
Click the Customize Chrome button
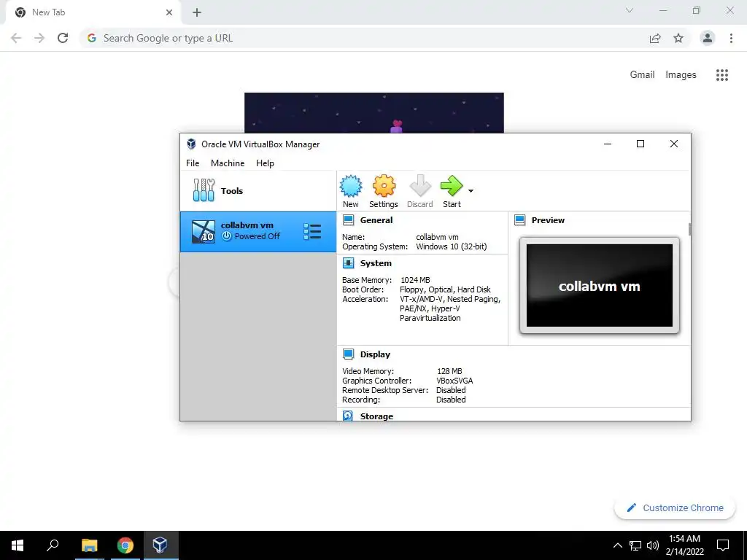pos(675,507)
